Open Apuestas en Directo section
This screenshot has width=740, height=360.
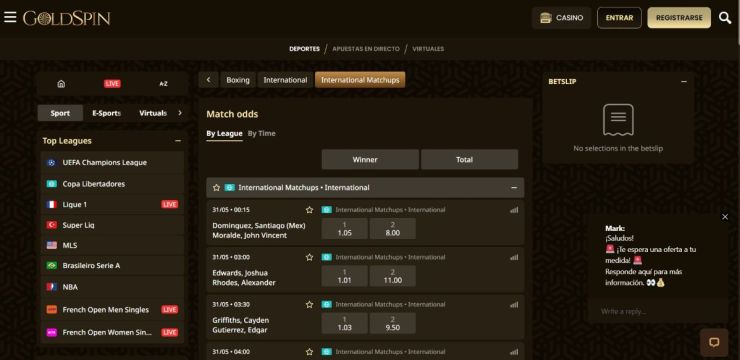click(x=366, y=49)
